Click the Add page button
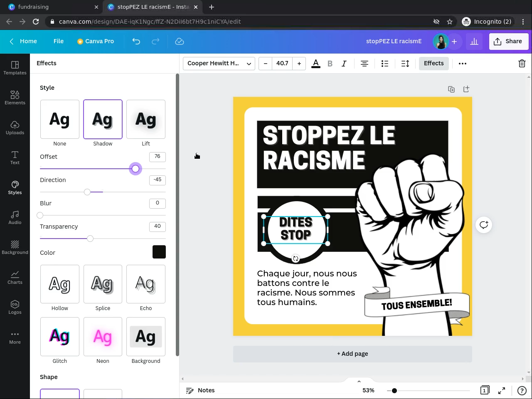Screen dimensions: 532x399 352,354
